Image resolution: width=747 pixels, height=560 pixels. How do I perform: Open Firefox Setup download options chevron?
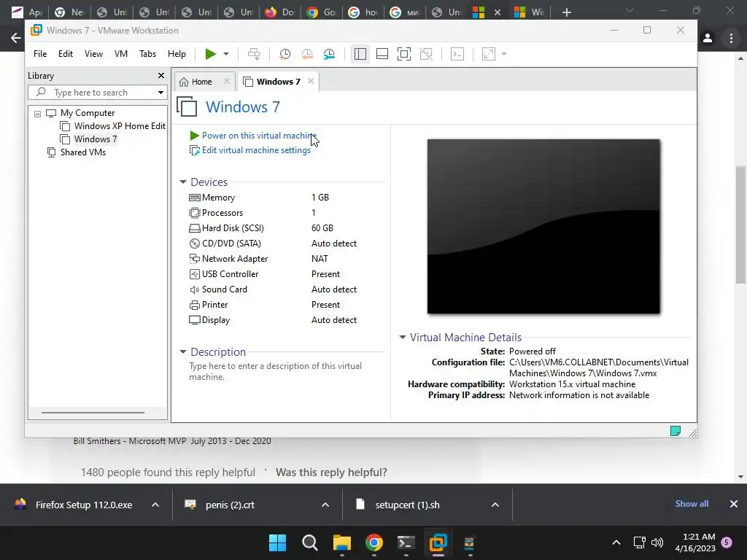click(155, 505)
